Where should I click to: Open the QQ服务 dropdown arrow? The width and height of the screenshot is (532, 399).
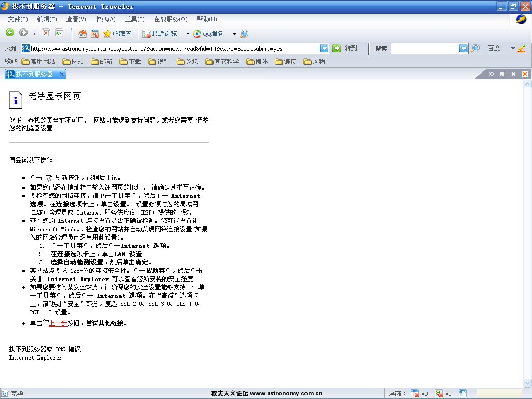point(234,34)
